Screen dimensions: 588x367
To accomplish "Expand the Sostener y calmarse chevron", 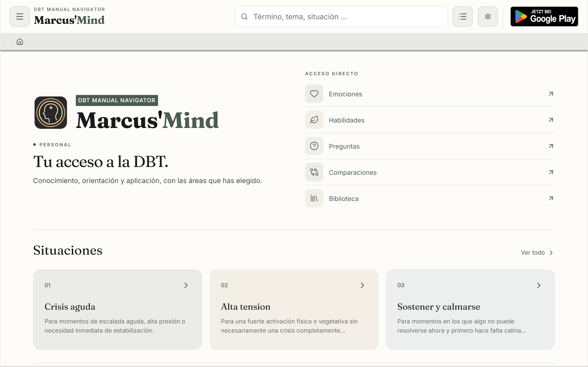I will coord(539,285).
